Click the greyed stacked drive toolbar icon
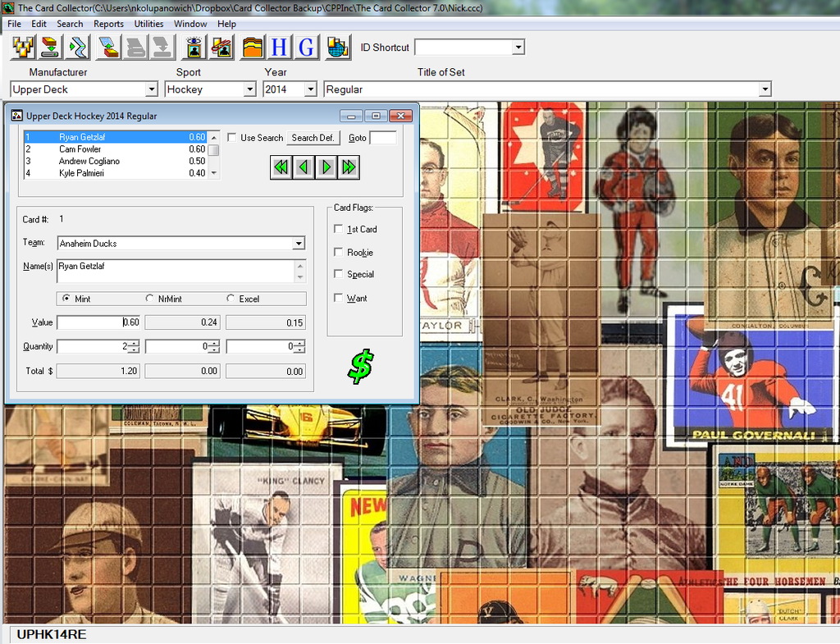Viewport: 840px width, 644px height. (135, 47)
